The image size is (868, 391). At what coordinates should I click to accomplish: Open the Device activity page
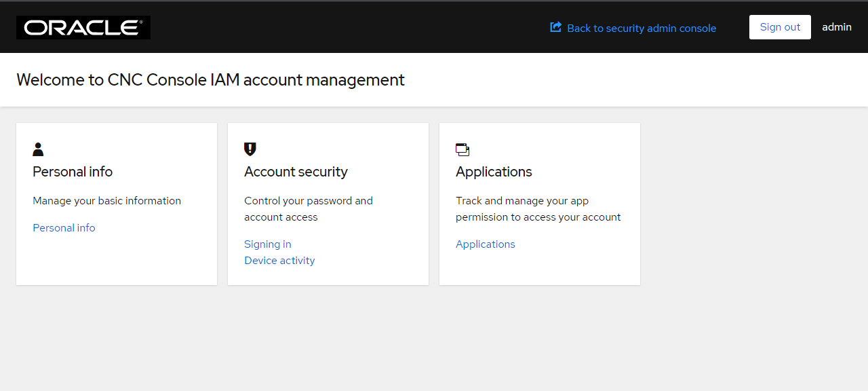(x=279, y=260)
